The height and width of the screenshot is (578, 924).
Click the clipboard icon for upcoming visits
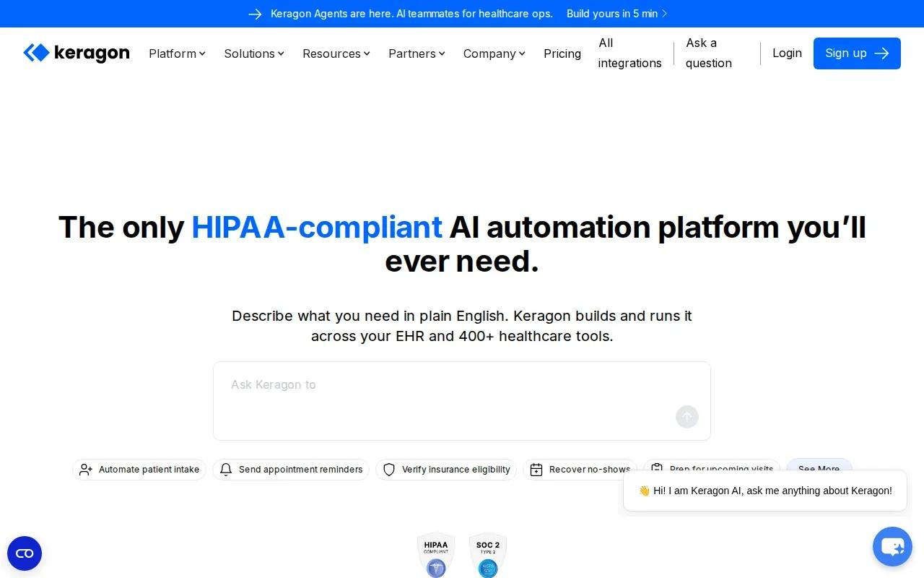click(x=657, y=468)
